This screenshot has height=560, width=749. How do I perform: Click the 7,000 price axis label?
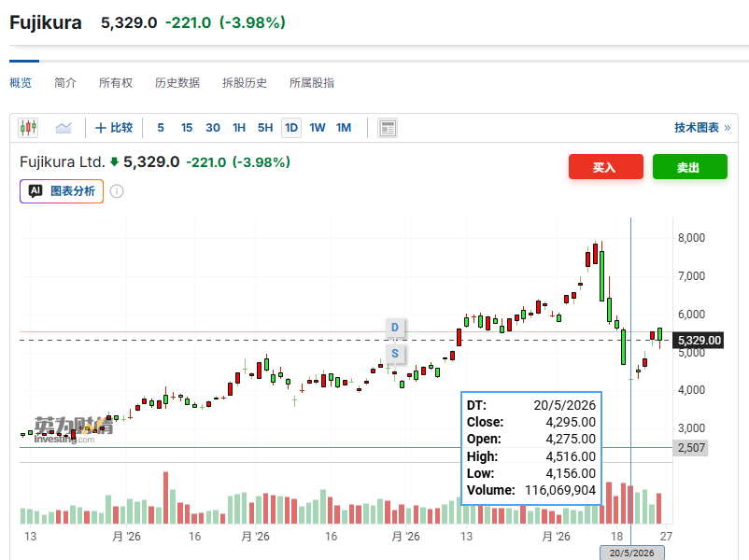click(x=691, y=276)
